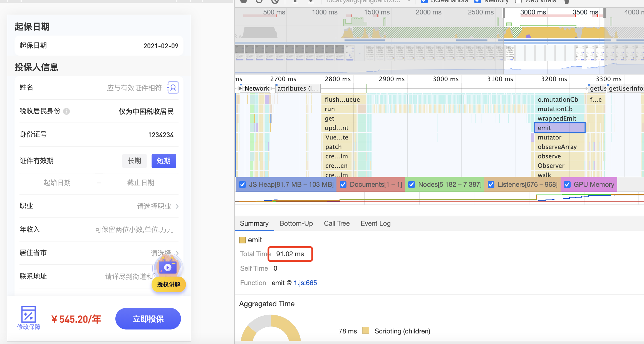Click the emit color swatch in Summary
The image size is (644, 344).
point(242,240)
